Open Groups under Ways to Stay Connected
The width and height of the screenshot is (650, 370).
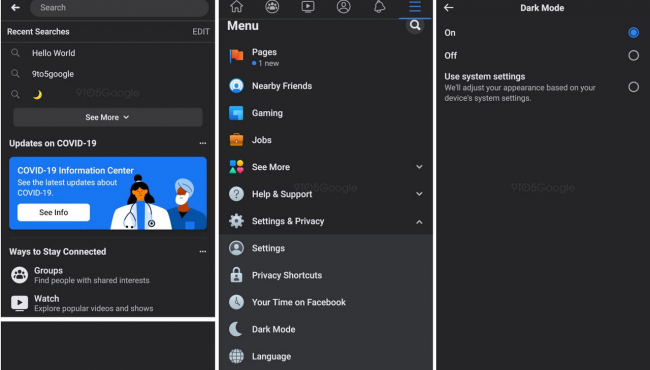pos(108,275)
